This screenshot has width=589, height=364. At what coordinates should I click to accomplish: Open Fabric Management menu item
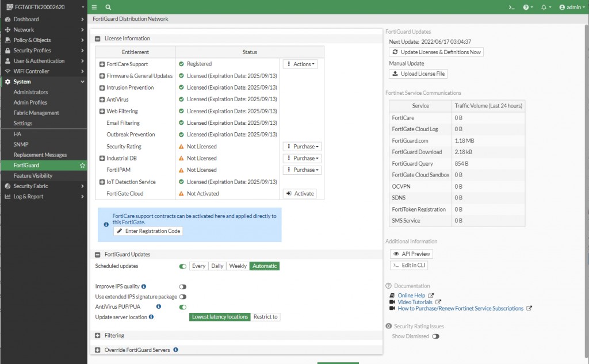pyautogui.click(x=36, y=113)
